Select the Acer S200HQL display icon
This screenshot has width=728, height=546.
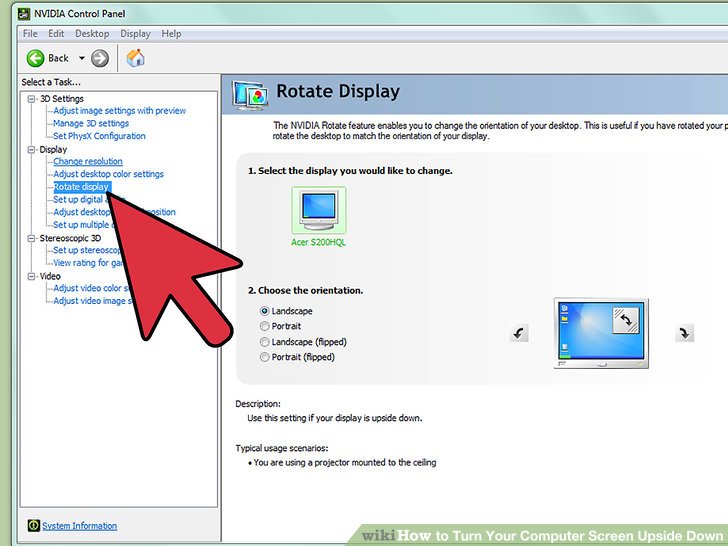(x=318, y=211)
